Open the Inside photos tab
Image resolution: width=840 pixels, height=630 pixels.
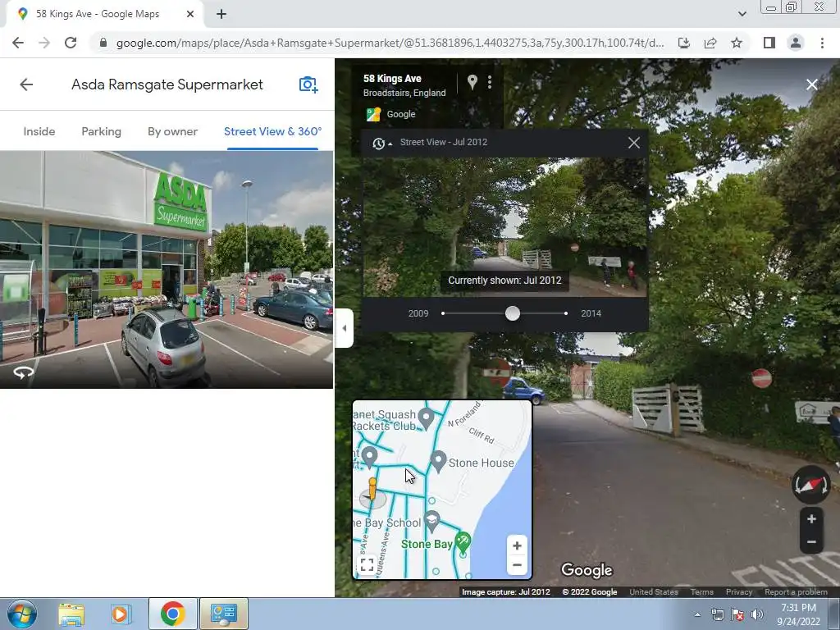tap(39, 131)
